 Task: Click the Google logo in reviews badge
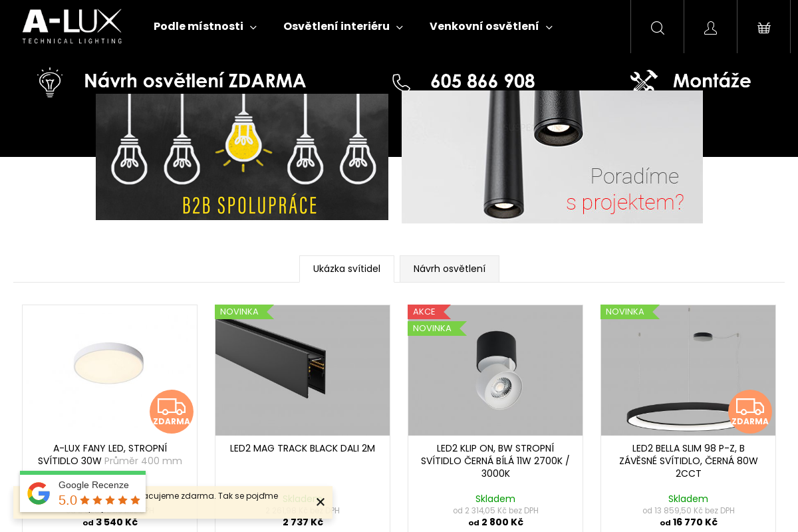[39, 493]
